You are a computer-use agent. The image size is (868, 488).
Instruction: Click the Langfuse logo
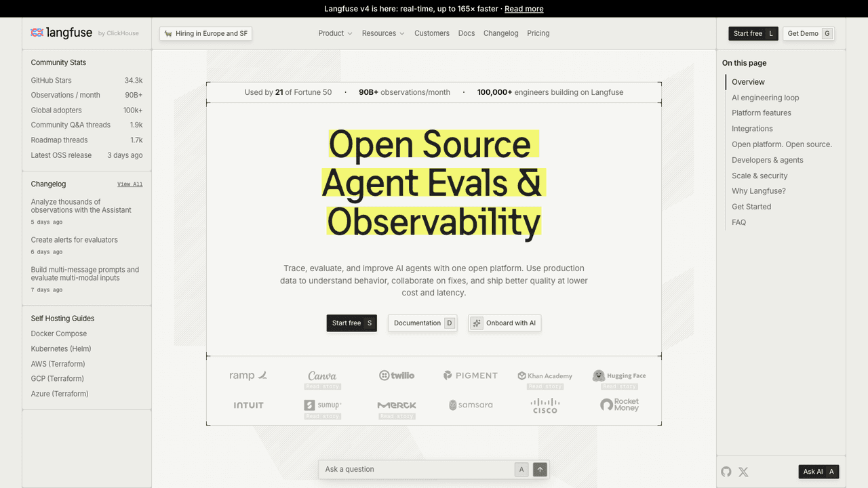(62, 33)
